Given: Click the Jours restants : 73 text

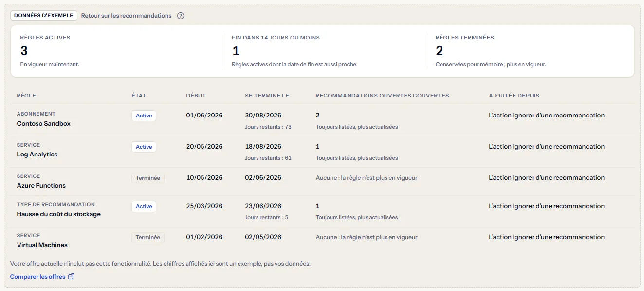Looking at the screenshot, I should [268, 127].
